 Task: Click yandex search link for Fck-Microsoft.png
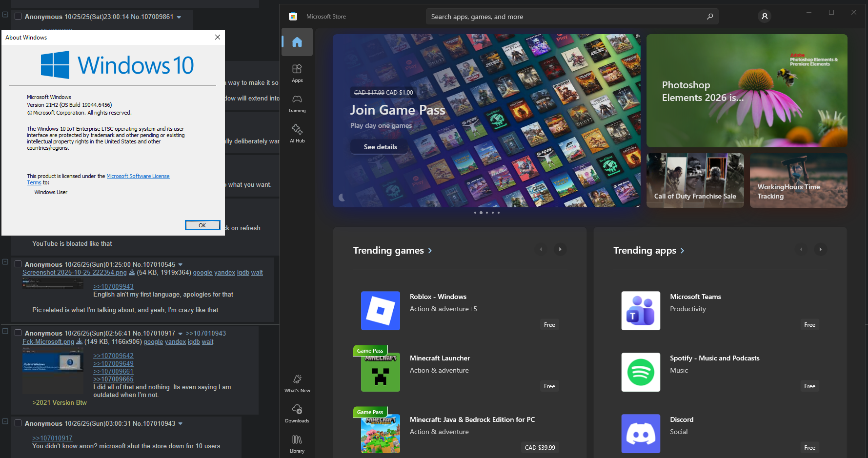coord(175,342)
